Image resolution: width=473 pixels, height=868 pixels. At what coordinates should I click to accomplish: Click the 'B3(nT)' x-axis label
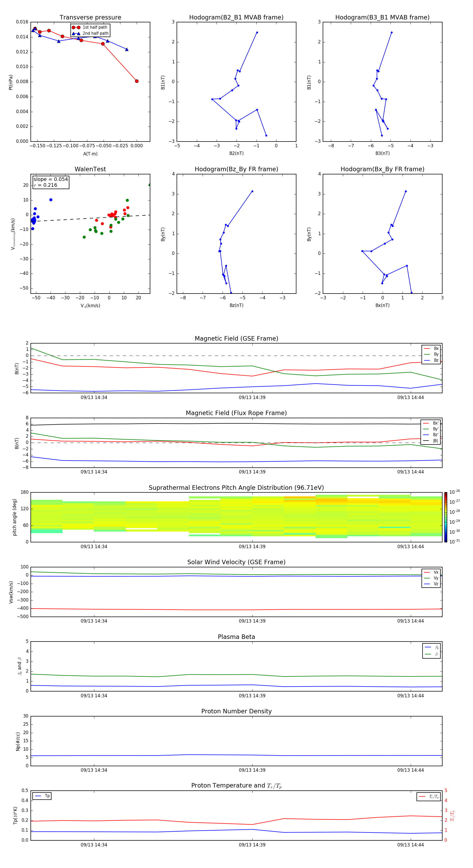point(382,153)
